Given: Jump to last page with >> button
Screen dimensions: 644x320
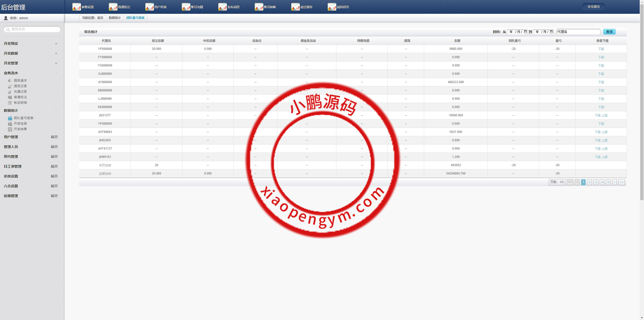Looking at the screenshot, I should 622,182.
